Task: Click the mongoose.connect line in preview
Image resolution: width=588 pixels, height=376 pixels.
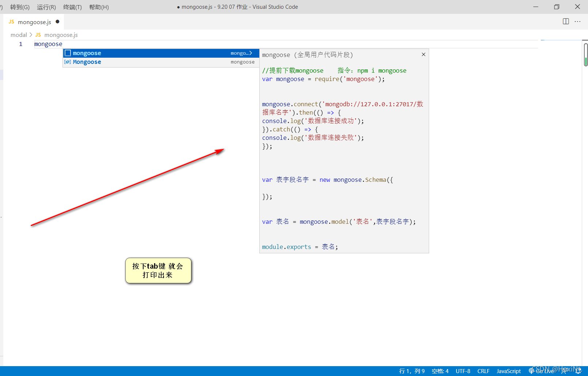Action: 343,108
